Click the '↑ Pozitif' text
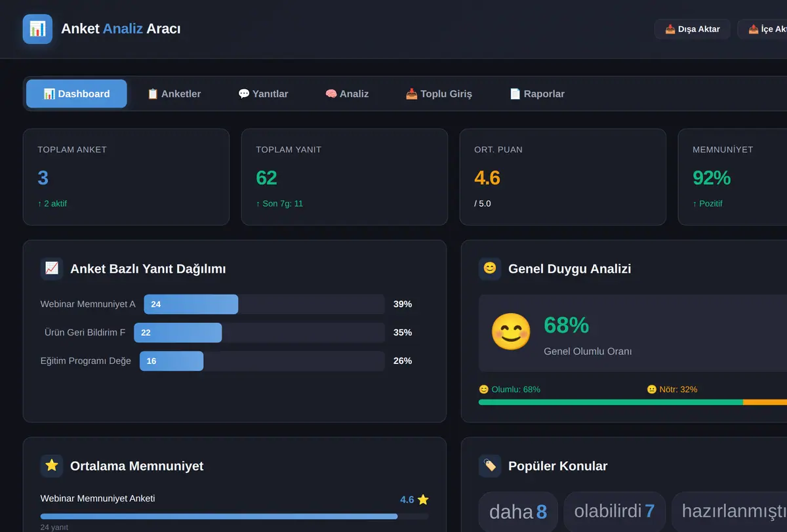787x532 pixels. (708, 203)
